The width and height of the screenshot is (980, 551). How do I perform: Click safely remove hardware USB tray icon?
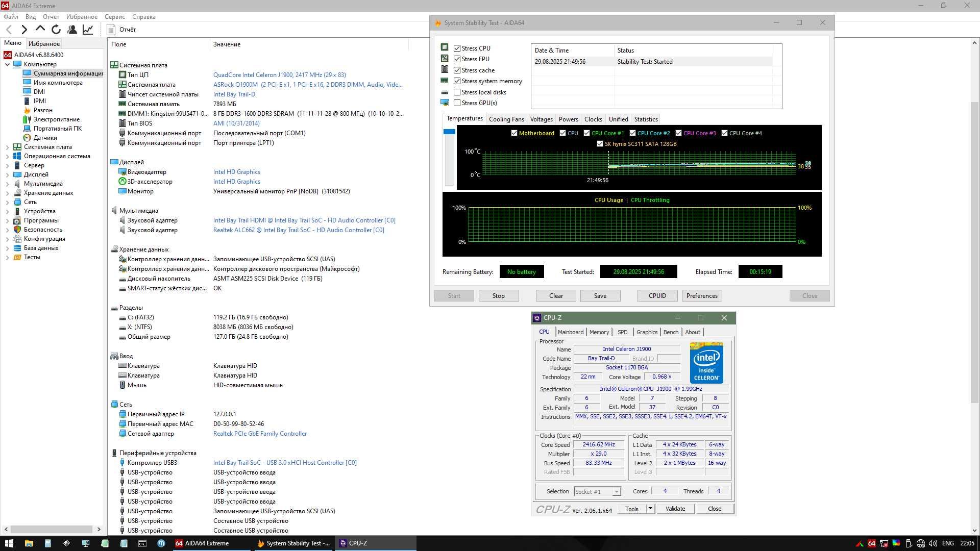(x=909, y=543)
